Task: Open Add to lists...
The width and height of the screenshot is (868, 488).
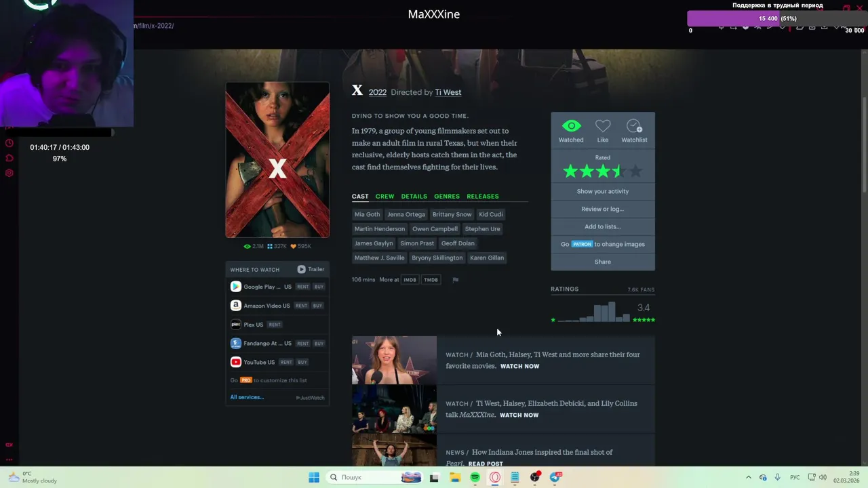Action: click(603, 226)
